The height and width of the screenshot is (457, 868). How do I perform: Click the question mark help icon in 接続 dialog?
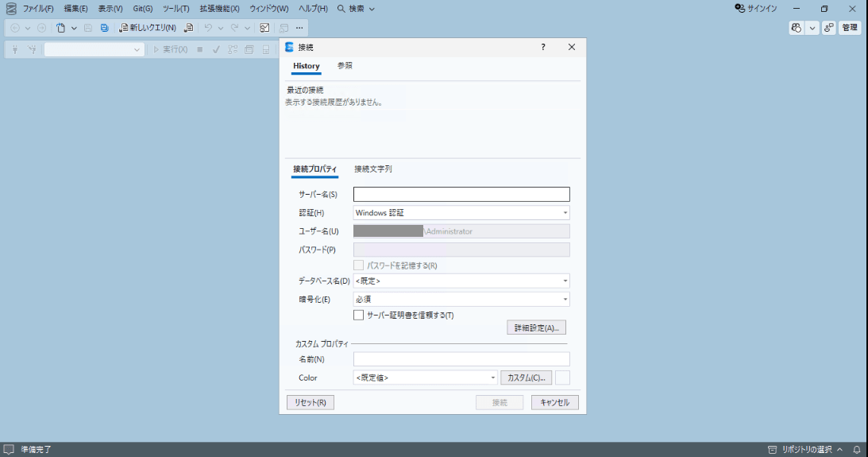[543, 47]
